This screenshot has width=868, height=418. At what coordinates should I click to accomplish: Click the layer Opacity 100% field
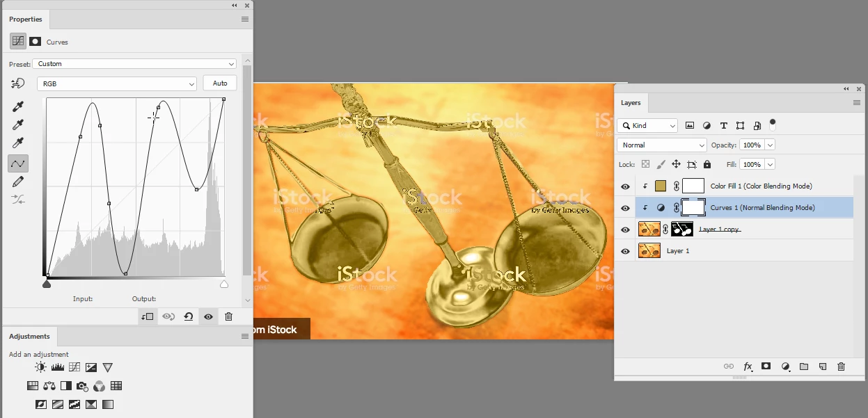click(752, 145)
